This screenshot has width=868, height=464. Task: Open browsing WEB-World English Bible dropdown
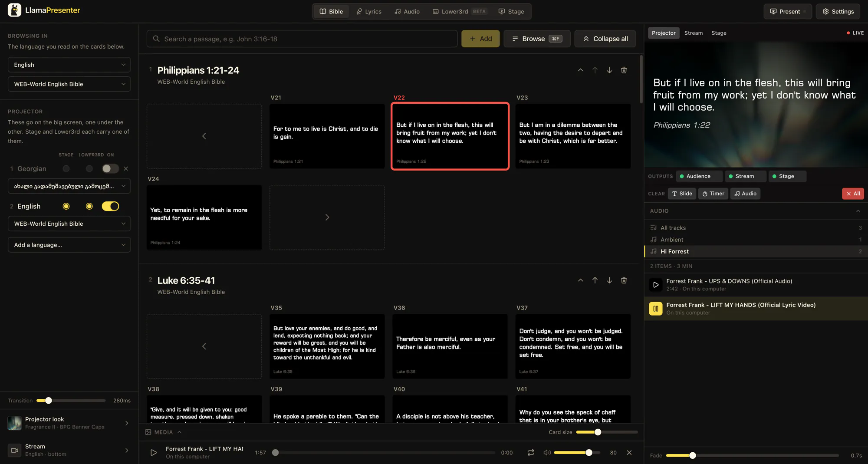[x=69, y=84]
